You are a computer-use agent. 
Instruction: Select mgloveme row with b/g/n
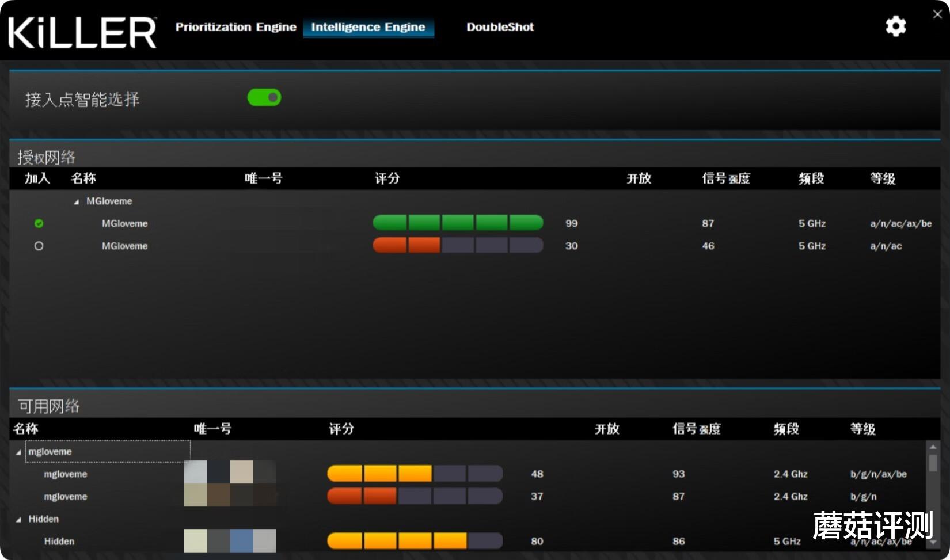[468, 496]
